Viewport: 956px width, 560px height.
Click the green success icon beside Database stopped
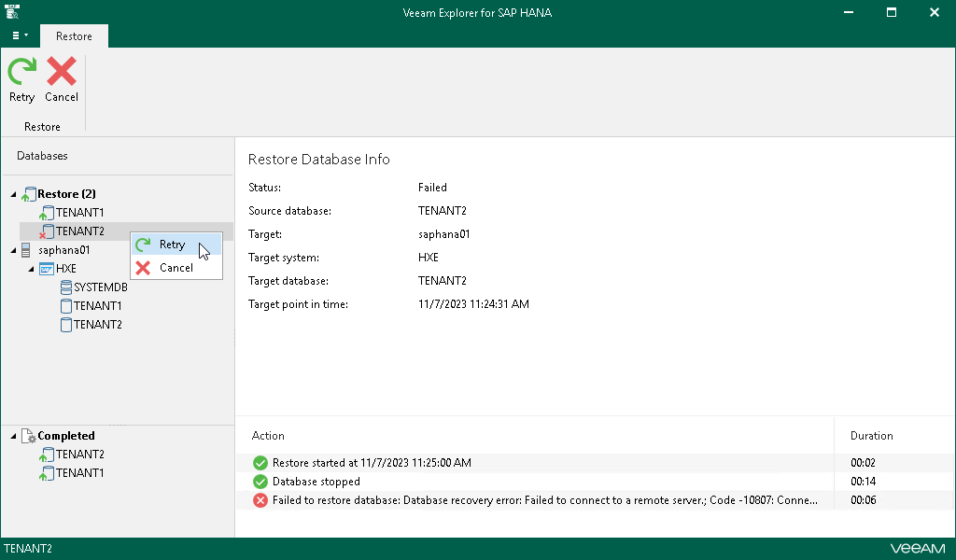click(x=260, y=481)
